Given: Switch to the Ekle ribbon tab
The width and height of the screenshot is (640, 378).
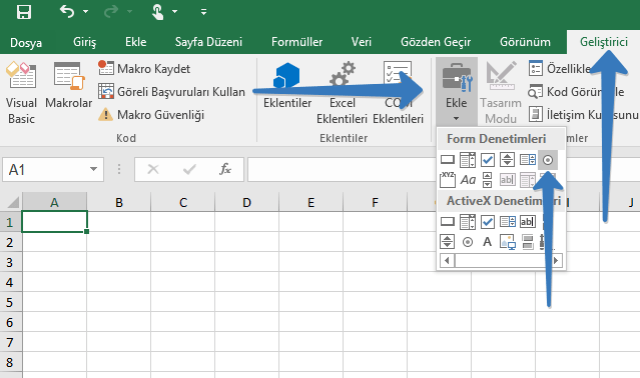Looking at the screenshot, I should coord(136,42).
